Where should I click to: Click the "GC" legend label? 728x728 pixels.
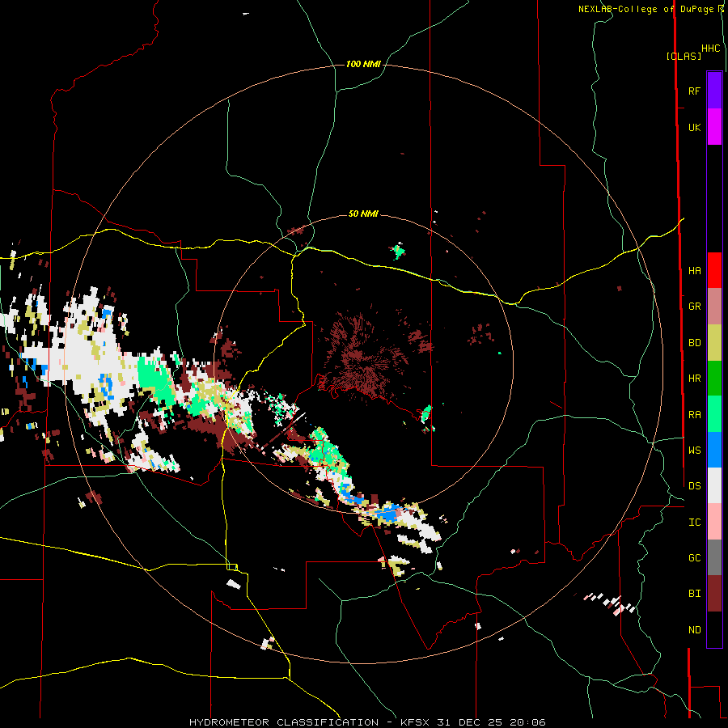coord(694,558)
